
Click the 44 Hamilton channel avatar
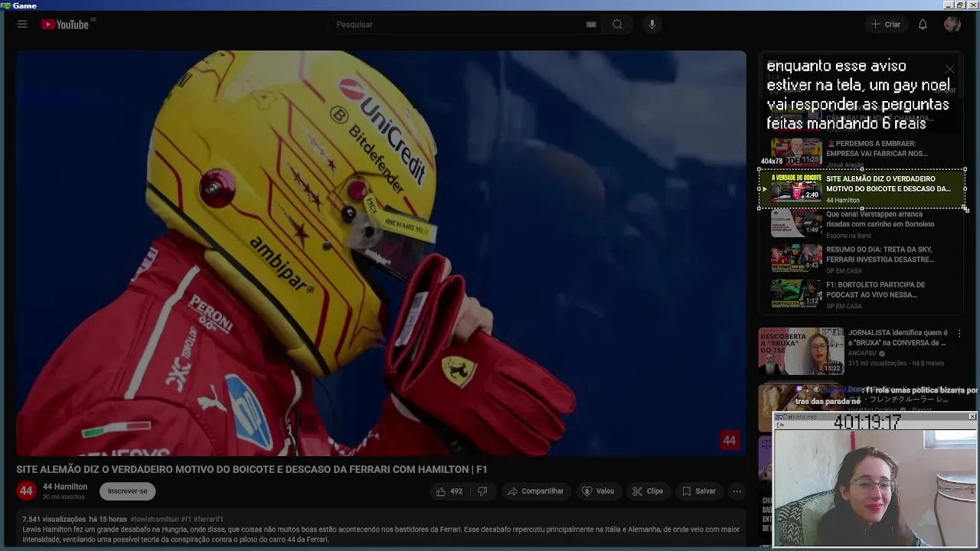click(26, 491)
